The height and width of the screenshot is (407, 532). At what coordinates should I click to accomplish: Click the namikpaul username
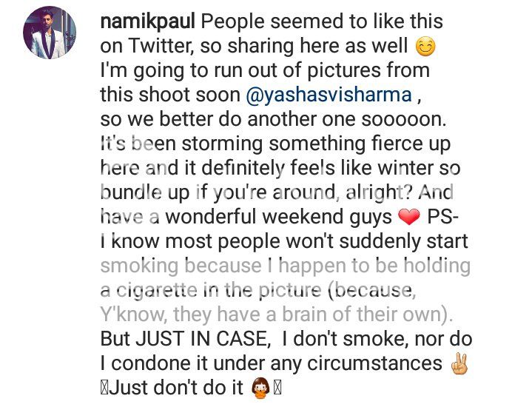click(x=140, y=22)
